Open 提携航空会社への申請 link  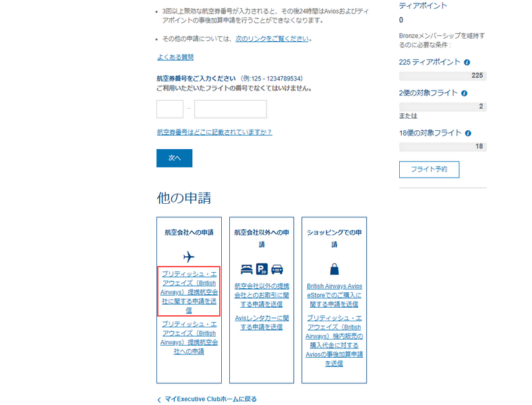189,337
